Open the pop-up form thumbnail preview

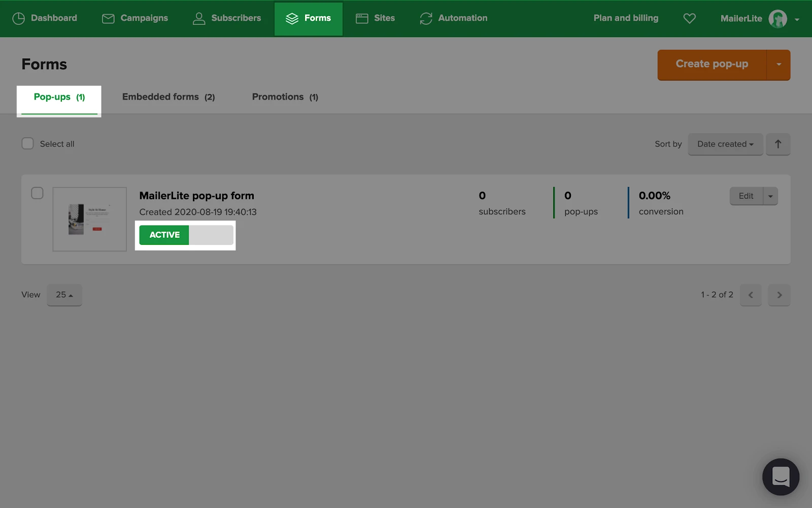click(90, 219)
